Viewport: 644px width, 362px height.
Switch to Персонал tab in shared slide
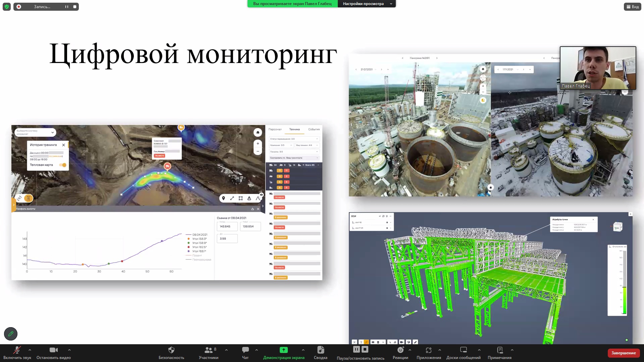pos(275,129)
